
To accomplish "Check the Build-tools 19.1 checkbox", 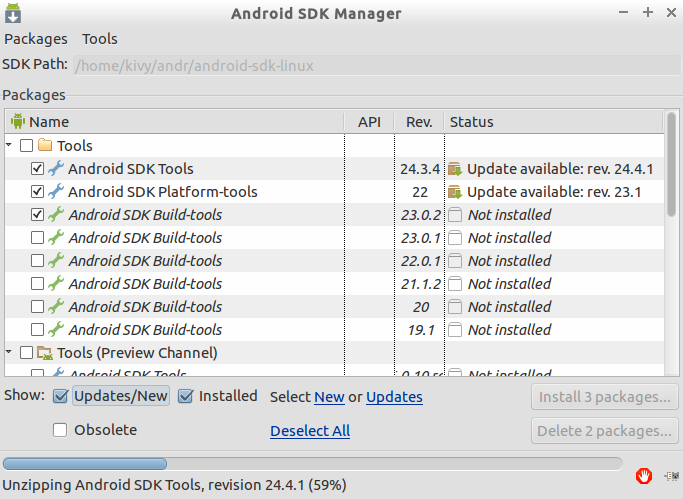I will tap(37, 330).
